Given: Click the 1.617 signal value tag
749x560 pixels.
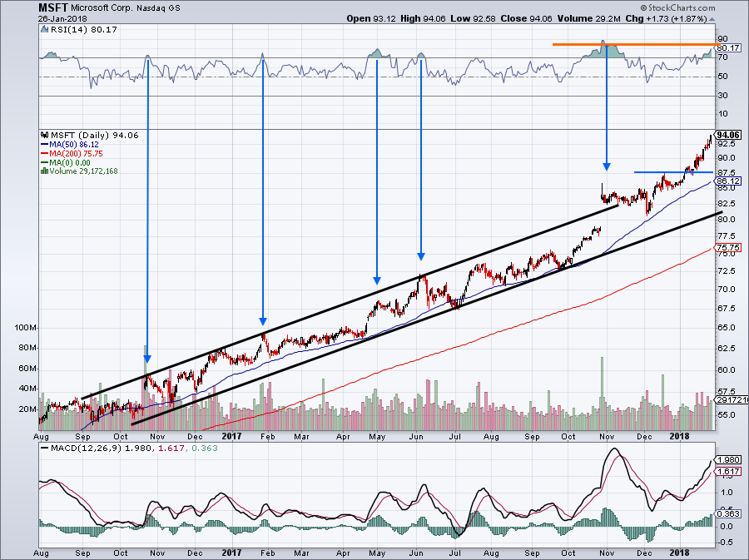Looking at the screenshot, I should (729, 471).
